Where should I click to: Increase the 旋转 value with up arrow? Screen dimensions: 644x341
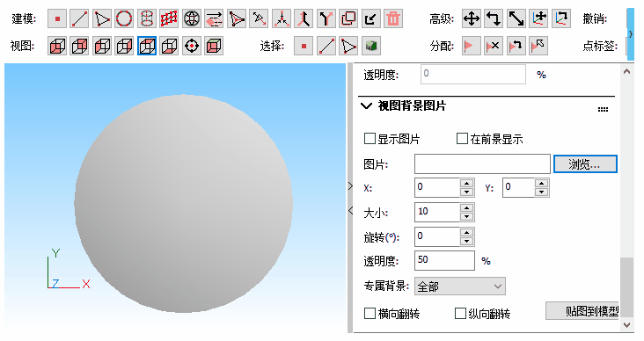pyautogui.click(x=466, y=232)
